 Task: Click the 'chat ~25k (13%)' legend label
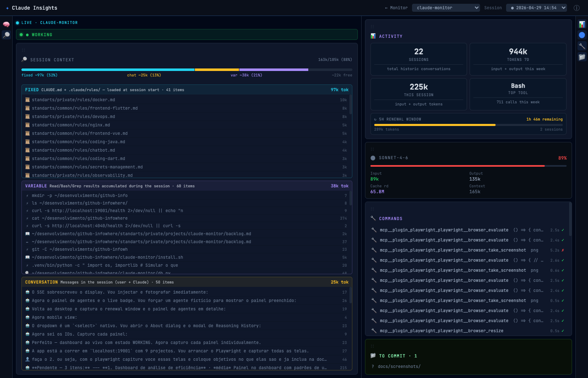[x=144, y=75]
